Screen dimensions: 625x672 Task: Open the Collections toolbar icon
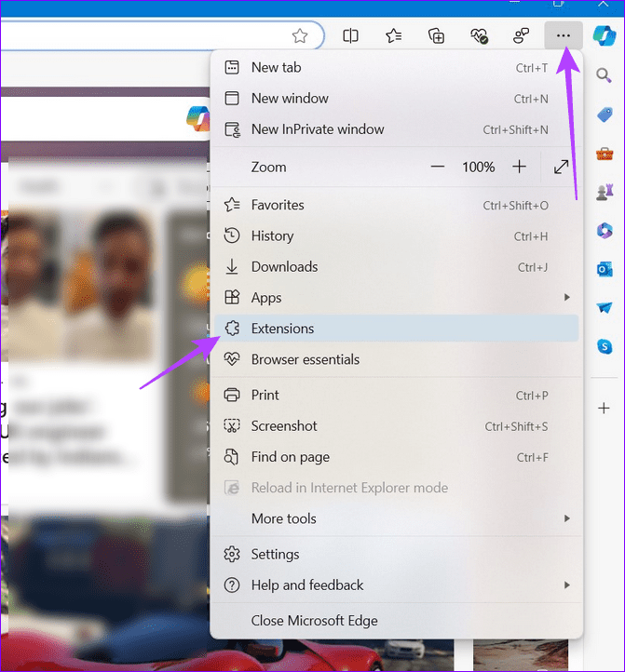tap(436, 35)
